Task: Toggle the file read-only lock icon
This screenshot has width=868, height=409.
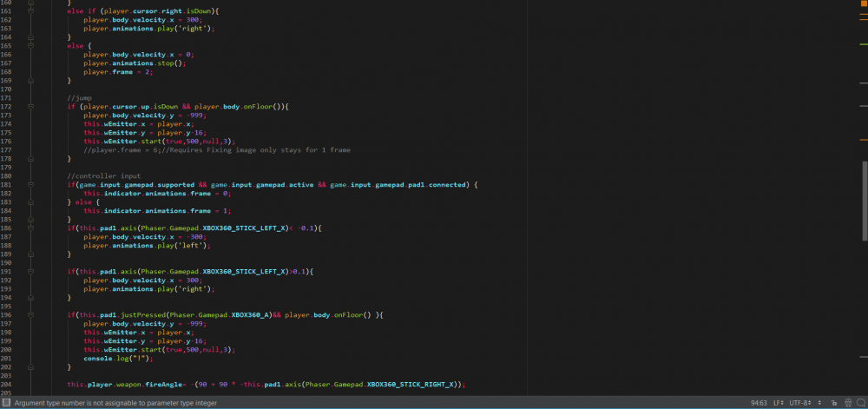Action: click(x=834, y=403)
